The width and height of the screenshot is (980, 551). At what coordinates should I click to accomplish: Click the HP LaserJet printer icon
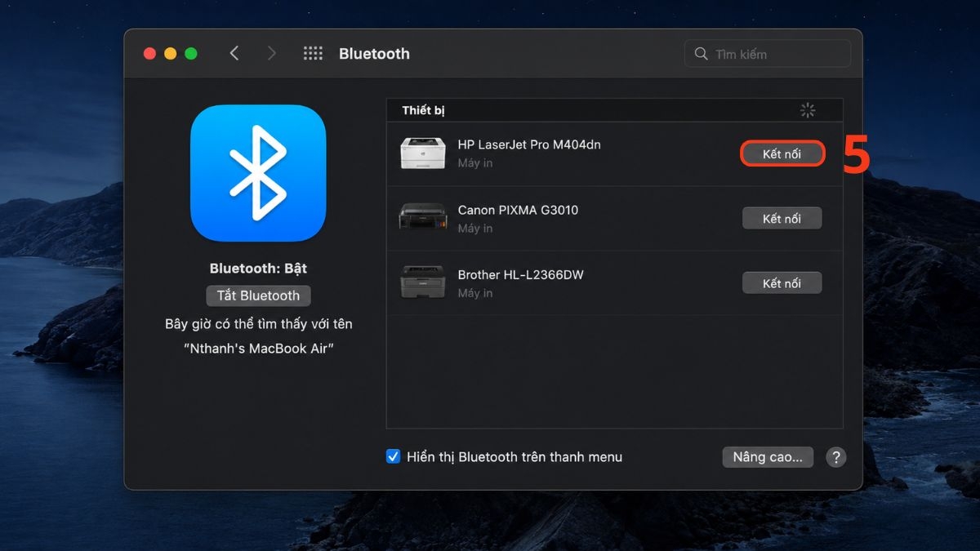(x=423, y=153)
